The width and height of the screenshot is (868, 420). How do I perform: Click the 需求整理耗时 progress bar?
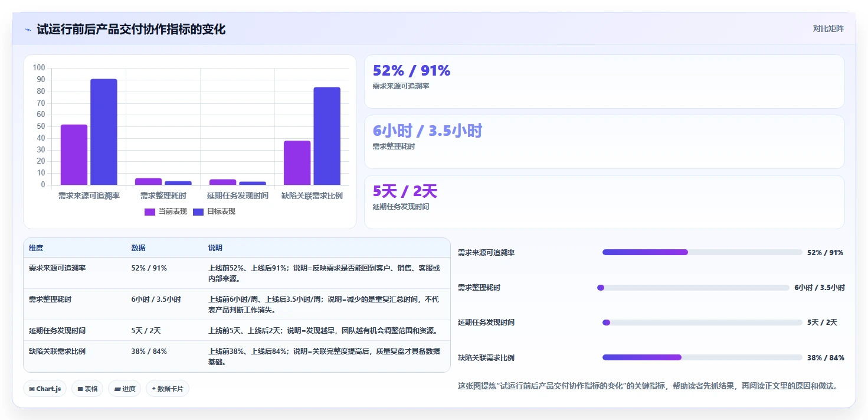click(x=693, y=288)
